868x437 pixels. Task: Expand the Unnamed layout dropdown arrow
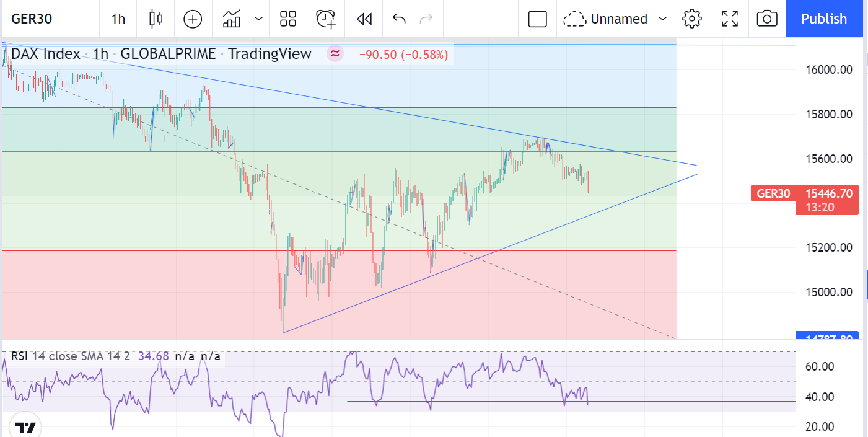662,19
